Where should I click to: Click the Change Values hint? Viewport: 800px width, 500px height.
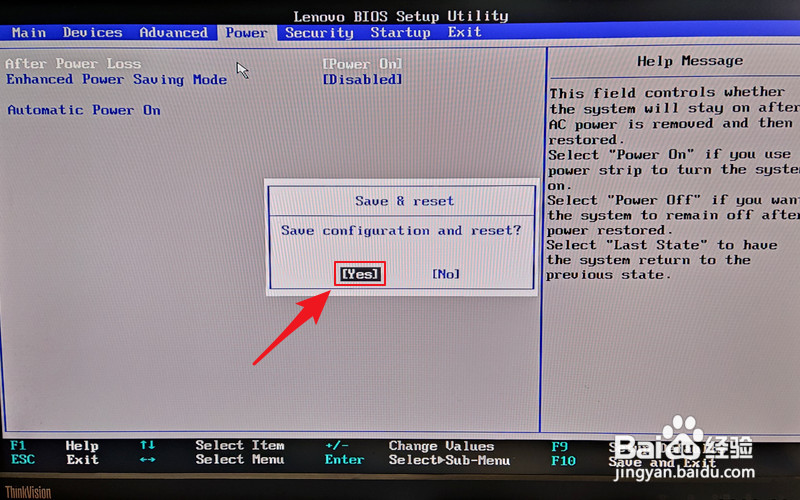[x=441, y=446]
